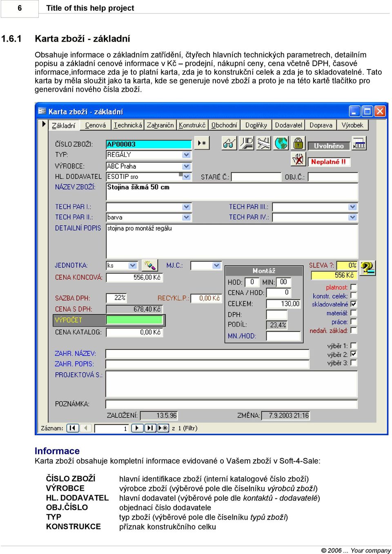Click the Uvolněno status button
This screenshot has height=554, width=392.
(x=329, y=146)
